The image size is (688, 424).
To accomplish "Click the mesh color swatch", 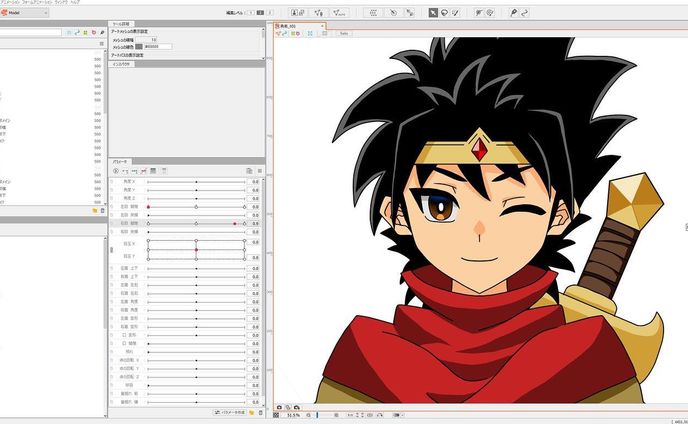I will [x=139, y=47].
